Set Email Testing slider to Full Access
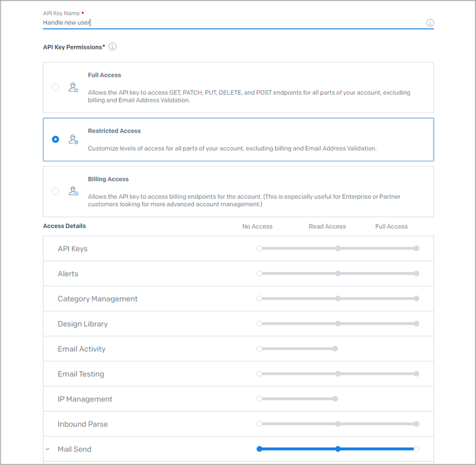Image resolution: width=476 pixels, height=465 pixels. pos(416,373)
